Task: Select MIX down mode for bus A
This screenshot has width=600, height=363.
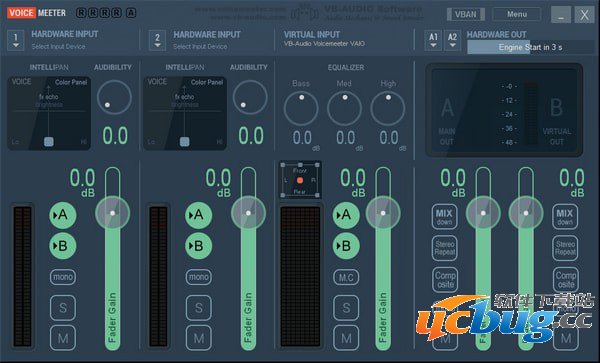Action: 444,217
